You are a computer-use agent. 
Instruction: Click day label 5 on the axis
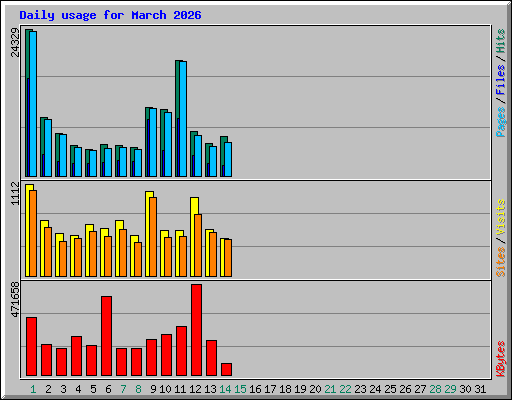tap(93, 389)
